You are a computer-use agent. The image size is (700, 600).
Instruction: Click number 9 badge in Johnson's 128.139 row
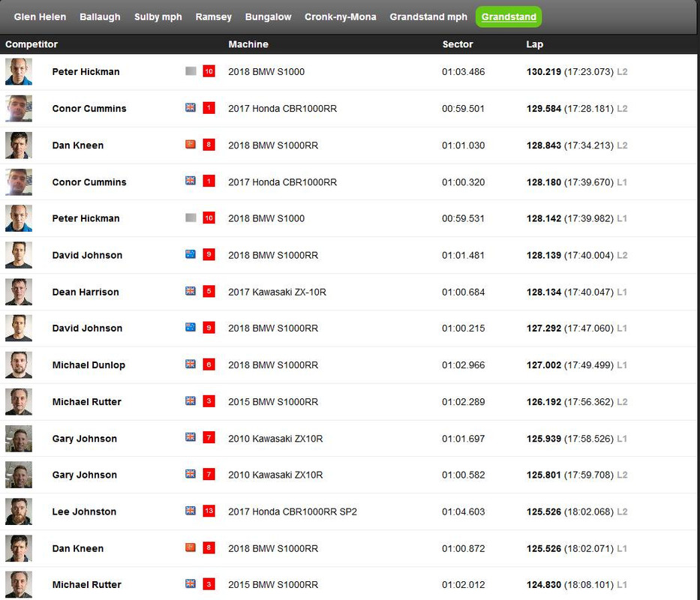[209, 254]
